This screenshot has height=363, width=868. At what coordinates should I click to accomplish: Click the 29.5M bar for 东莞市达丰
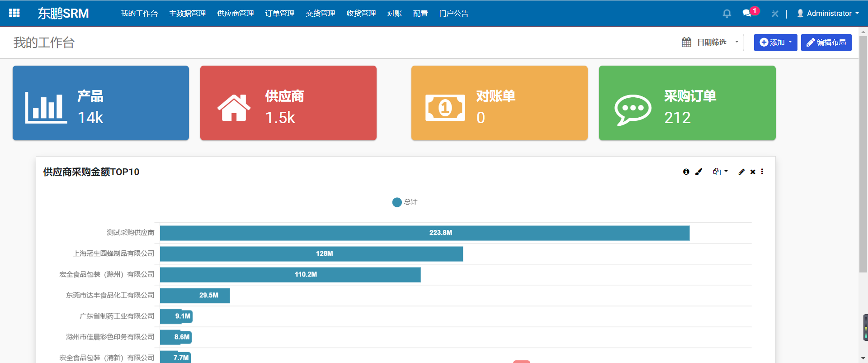pos(195,296)
